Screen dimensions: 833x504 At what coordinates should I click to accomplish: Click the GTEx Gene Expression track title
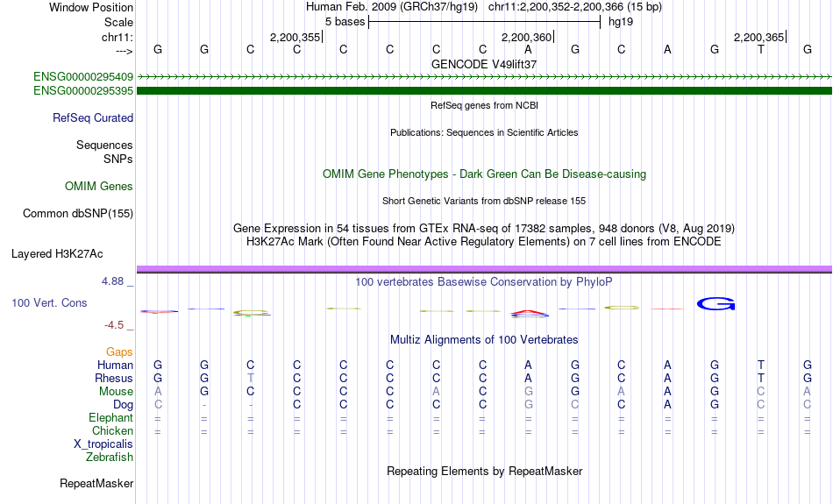(484, 229)
